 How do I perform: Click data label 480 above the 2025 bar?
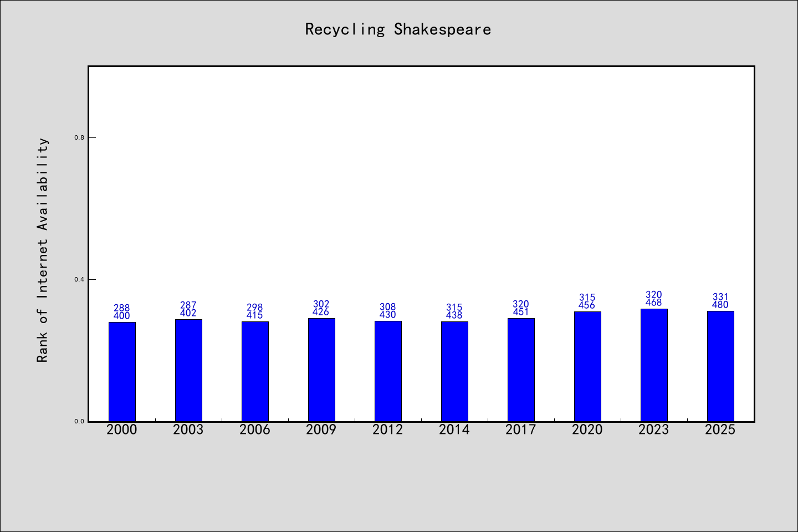[720, 305]
